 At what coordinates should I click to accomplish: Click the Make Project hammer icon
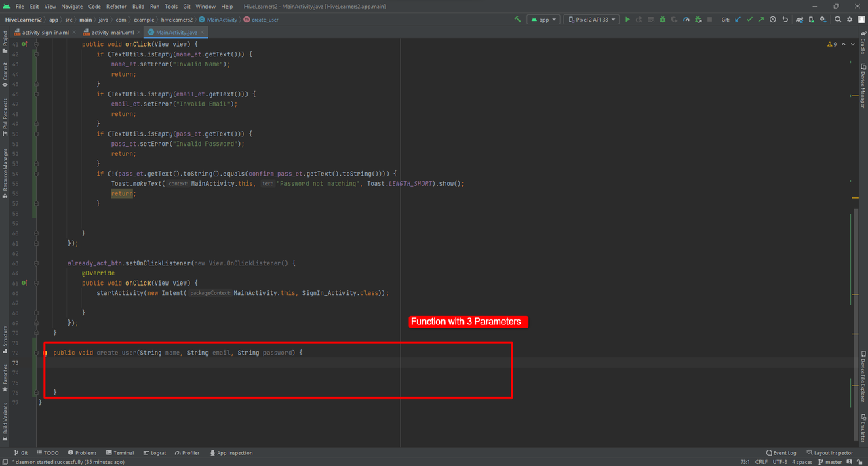[x=518, y=20]
